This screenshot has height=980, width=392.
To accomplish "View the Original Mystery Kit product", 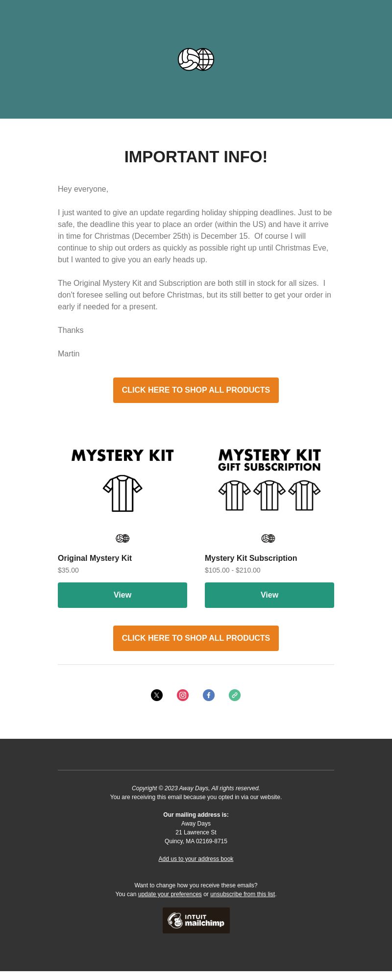I will click(122, 595).
